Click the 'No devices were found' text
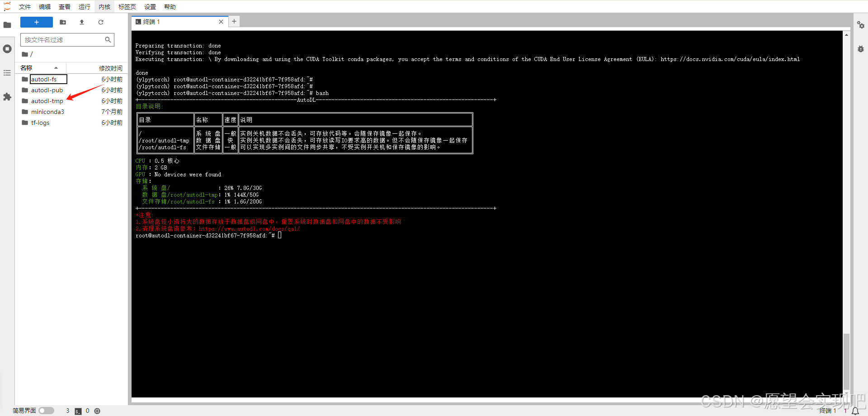 click(x=188, y=175)
